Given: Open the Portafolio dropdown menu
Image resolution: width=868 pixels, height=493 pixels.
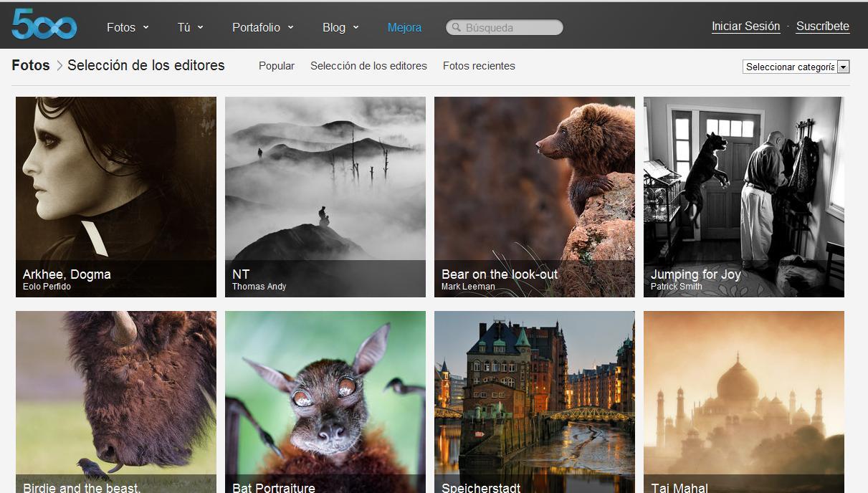Looking at the screenshot, I should (262, 28).
